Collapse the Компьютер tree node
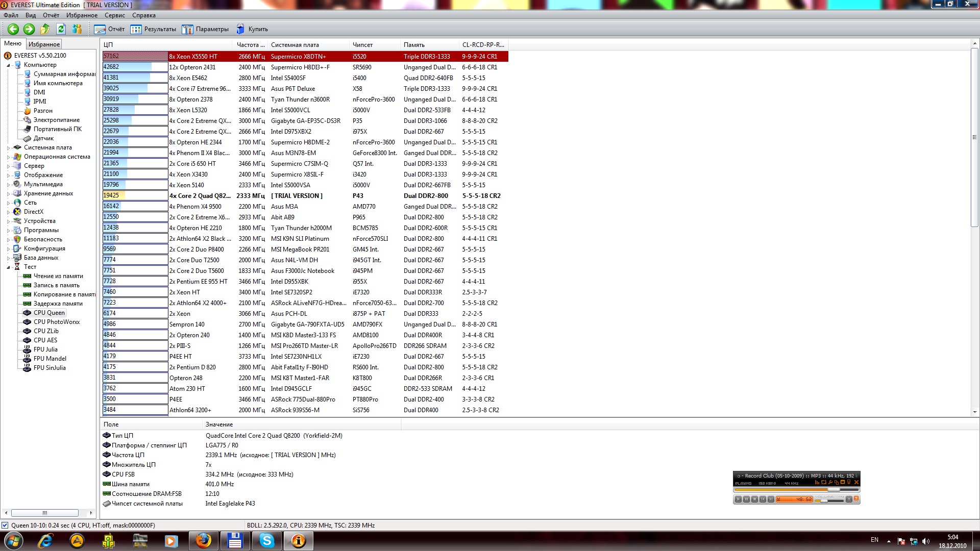This screenshot has height=551, width=980. point(9,65)
